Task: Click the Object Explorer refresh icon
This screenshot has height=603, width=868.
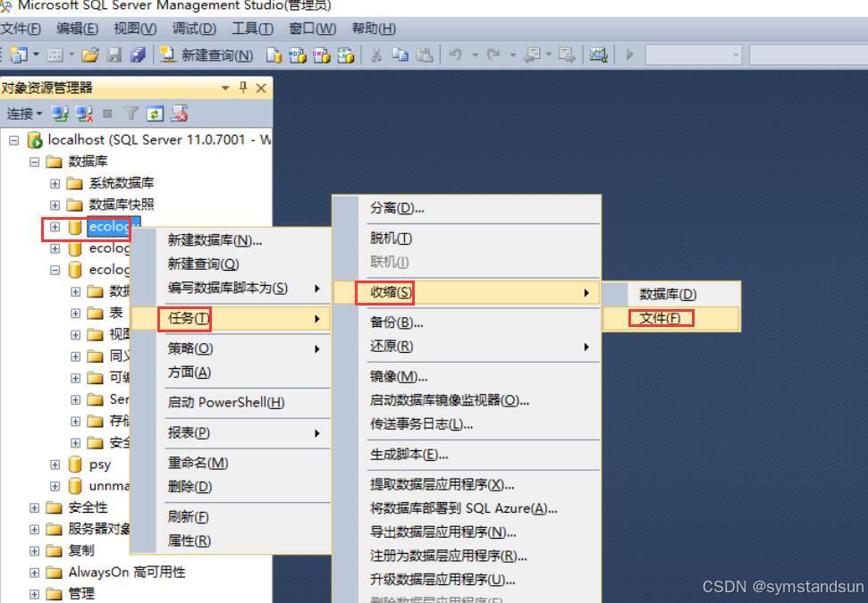Action: pyautogui.click(x=155, y=114)
